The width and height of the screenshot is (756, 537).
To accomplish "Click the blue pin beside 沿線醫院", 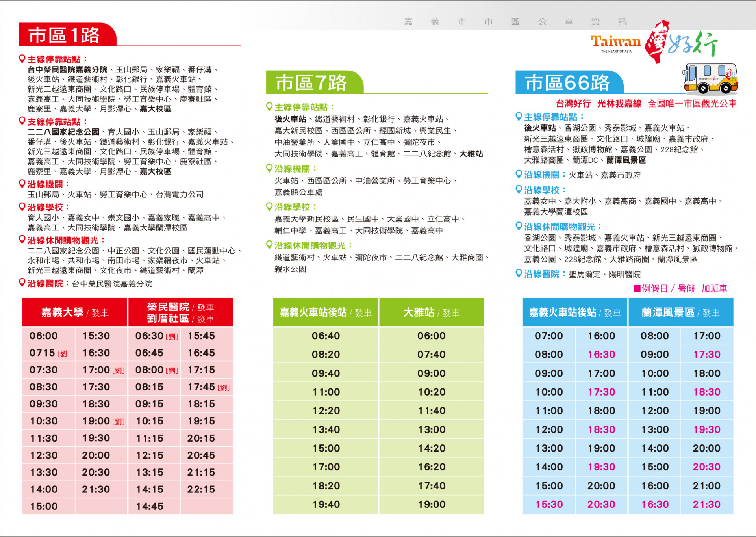I will (519, 274).
